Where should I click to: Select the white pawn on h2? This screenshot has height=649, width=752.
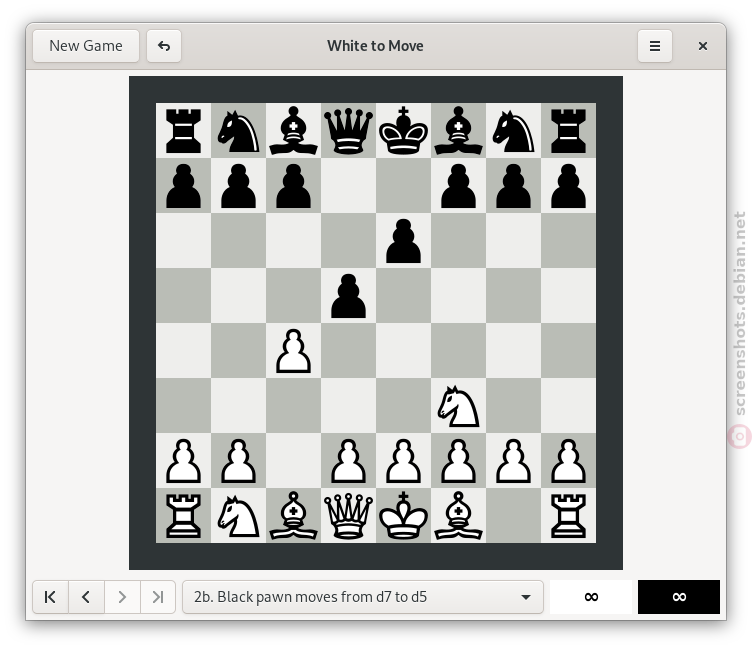pos(568,460)
